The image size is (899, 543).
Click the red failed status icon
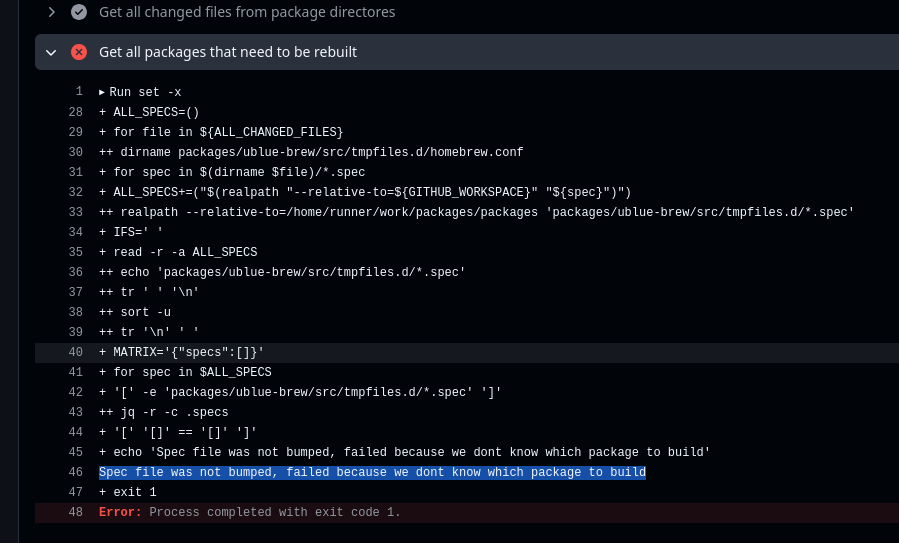click(79, 52)
